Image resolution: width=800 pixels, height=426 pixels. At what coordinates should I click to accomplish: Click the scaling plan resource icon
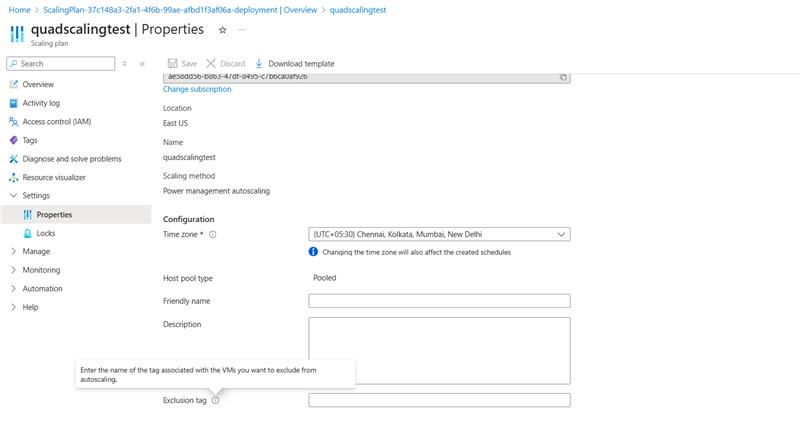pos(17,34)
